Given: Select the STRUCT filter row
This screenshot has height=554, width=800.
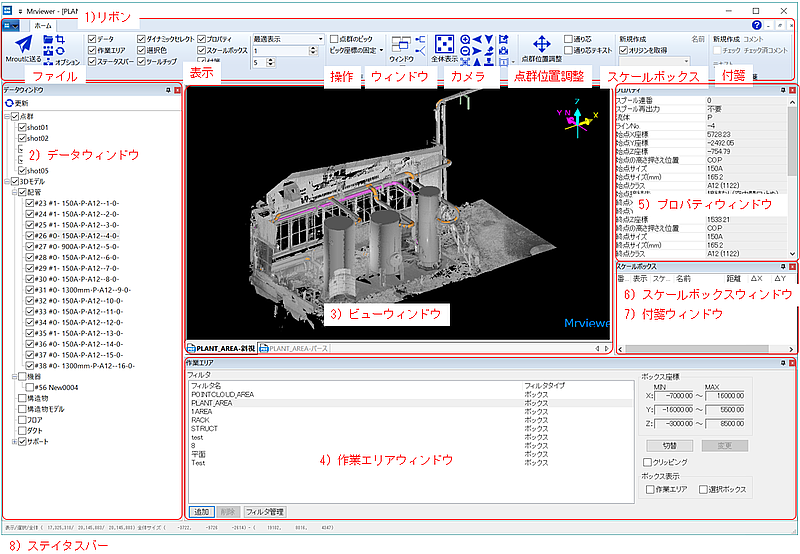Looking at the screenshot, I should coord(411,429).
